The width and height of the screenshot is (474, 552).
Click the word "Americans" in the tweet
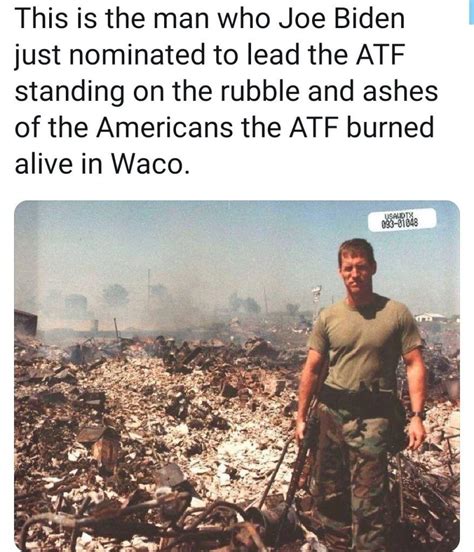(164, 127)
